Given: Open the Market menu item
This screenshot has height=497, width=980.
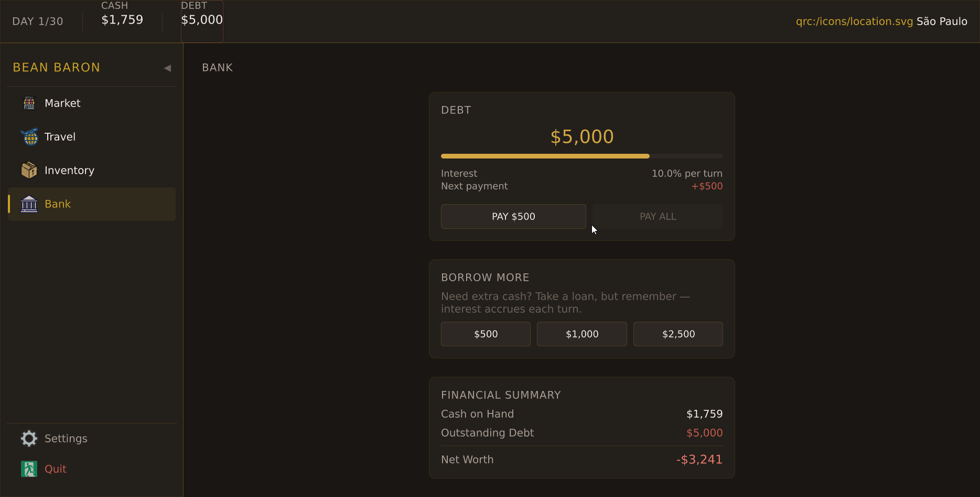Looking at the screenshot, I should 62,103.
